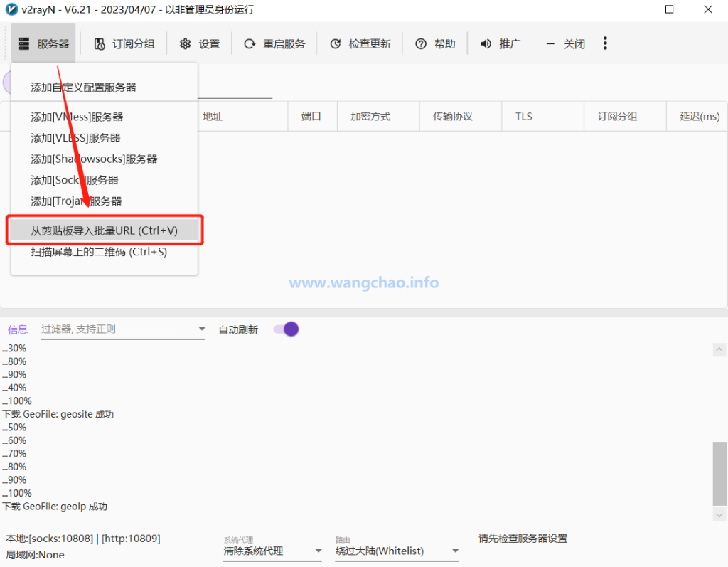
Task: Click the log scrollbar down arrow
Action: (x=719, y=514)
